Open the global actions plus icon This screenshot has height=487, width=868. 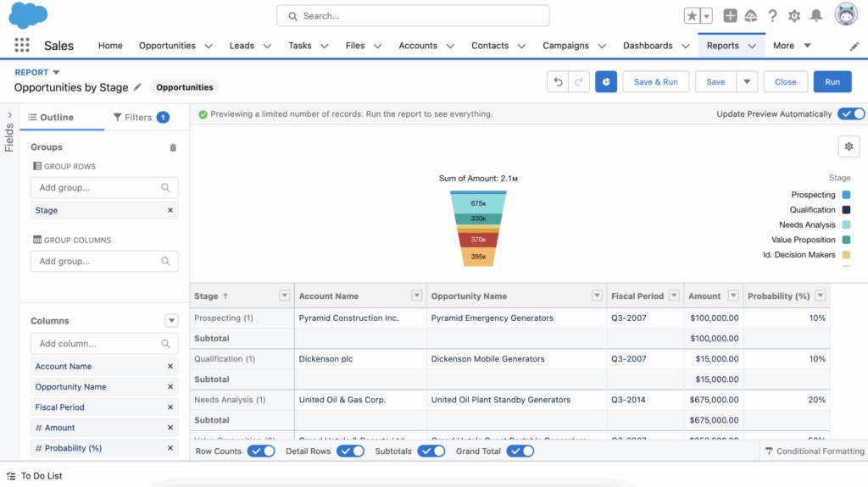click(730, 16)
